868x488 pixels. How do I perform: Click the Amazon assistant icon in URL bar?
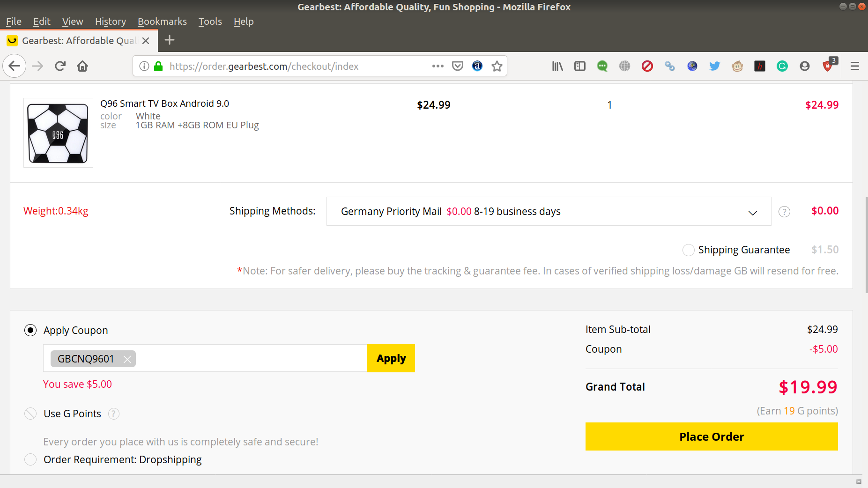(x=477, y=66)
